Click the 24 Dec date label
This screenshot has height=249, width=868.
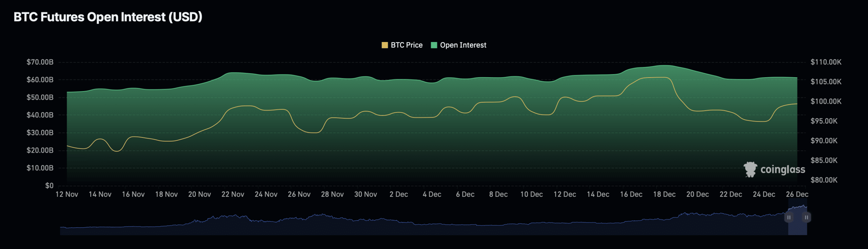click(764, 194)
